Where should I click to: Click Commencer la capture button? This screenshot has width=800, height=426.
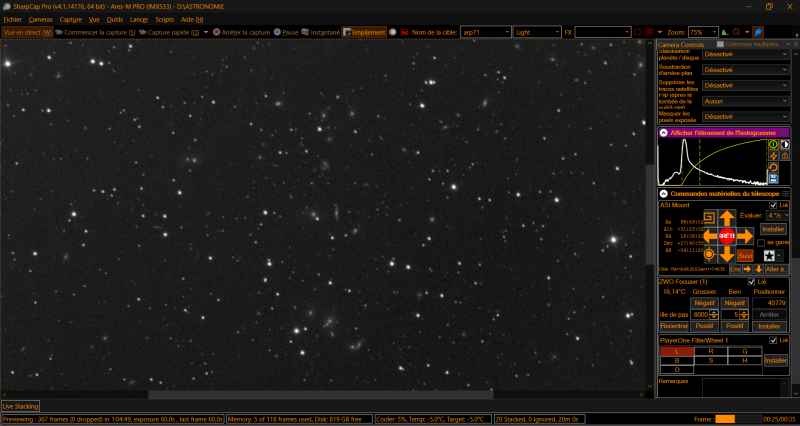(x=95, y=32)
